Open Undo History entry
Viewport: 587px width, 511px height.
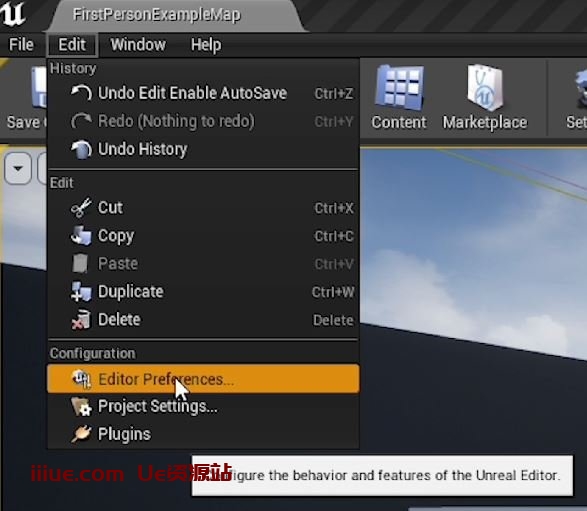(x=204, y=149)
